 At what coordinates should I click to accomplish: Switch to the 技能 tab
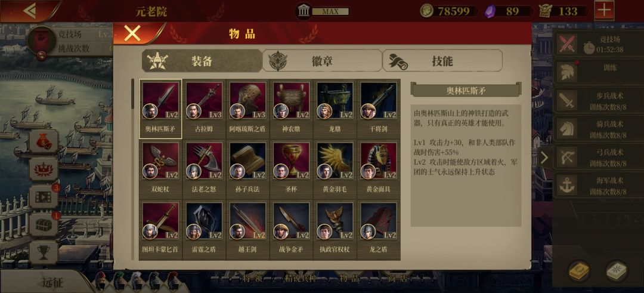(442, 61)
